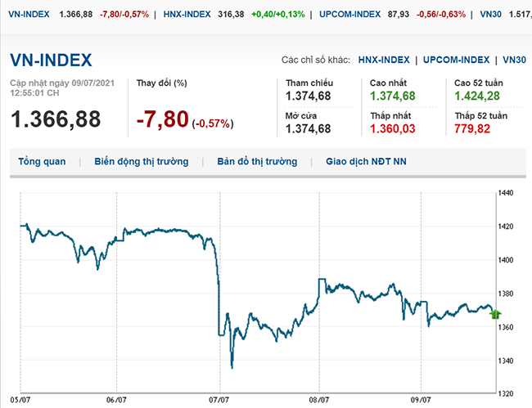Click the current index value 1.366,88

(x=56, y=119)
